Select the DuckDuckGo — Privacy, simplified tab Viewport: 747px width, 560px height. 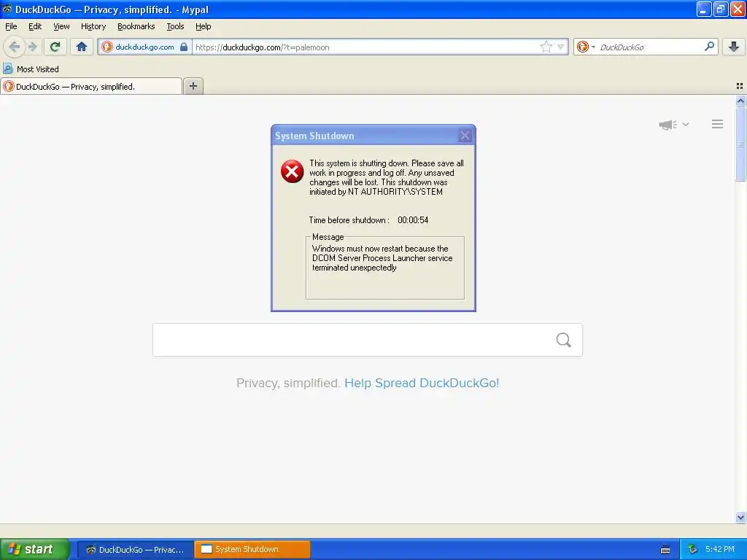point(91,86)
